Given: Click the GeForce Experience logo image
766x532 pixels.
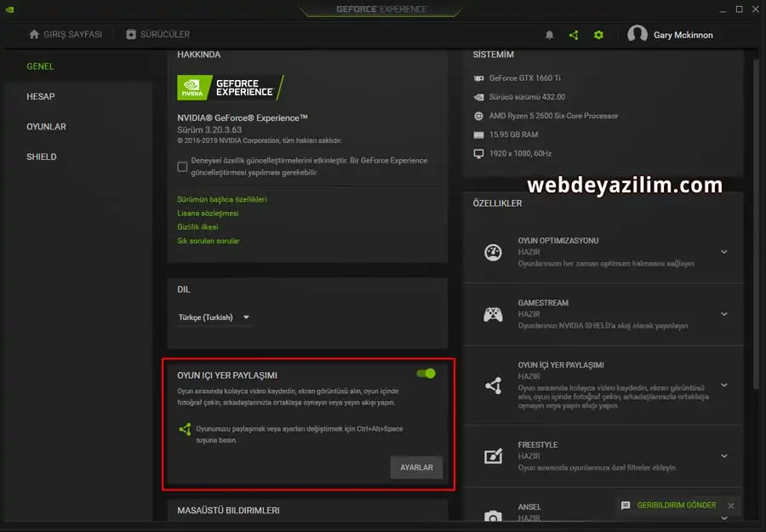Looking at the screenshot, I should pyautogui.click(x=231, y=88).
